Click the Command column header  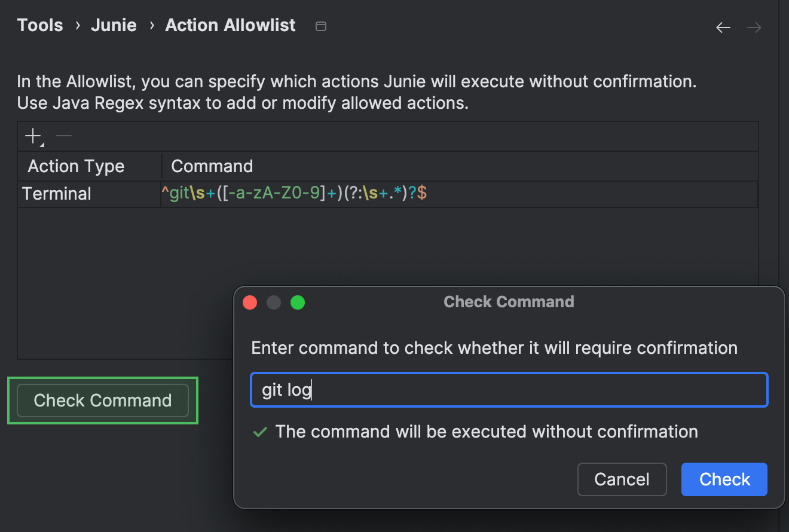(x=212, y=166)
